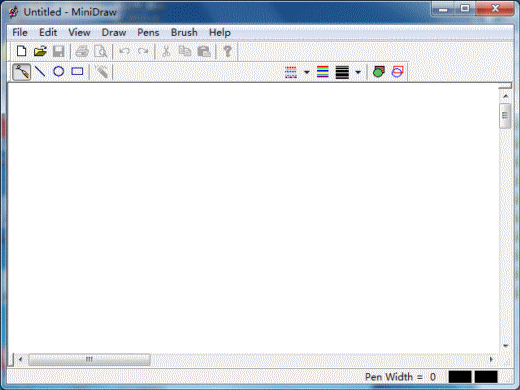Click the horizontal scrollbar right arrow

pos(491,359)
